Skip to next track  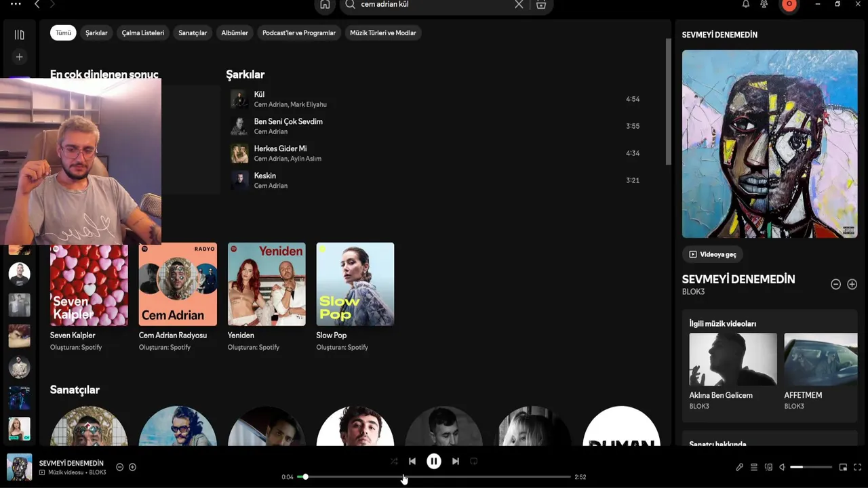[456, 461]
